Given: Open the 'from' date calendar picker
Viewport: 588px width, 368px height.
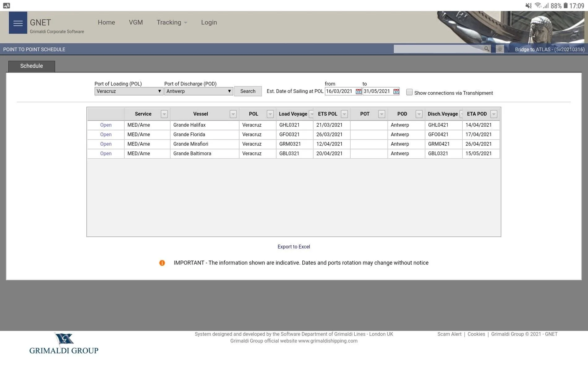Looking at the screenshot, I should (358, 91).
